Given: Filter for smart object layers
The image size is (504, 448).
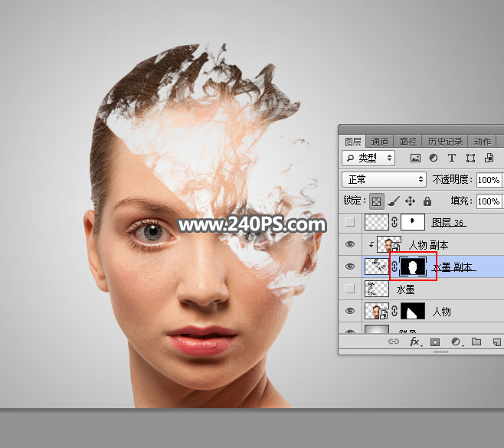Looking at the screenshot, I should coord(489,158).
